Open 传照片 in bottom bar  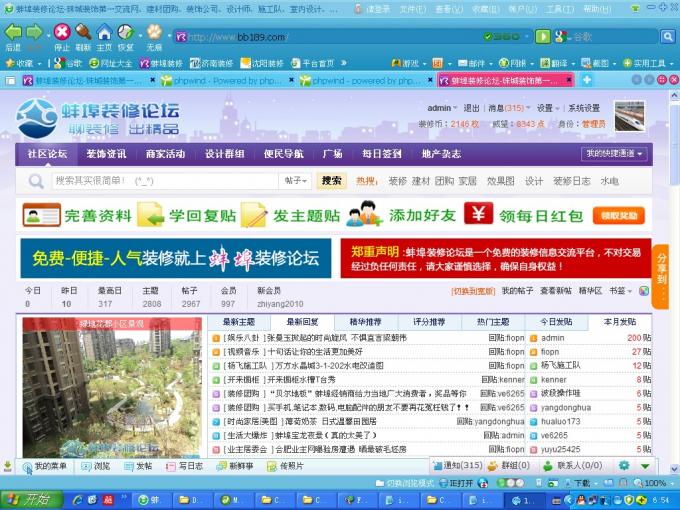285,466
